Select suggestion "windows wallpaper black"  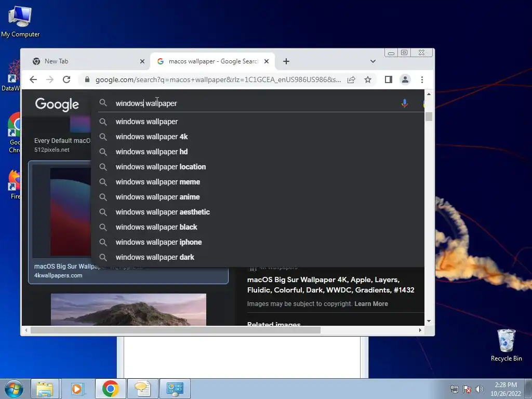click(x=258, y=227)
